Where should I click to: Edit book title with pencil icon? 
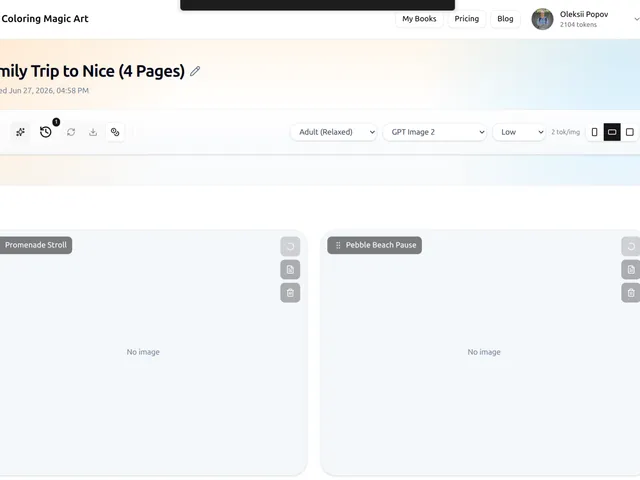pyautogui.click(x=195, y=71)
